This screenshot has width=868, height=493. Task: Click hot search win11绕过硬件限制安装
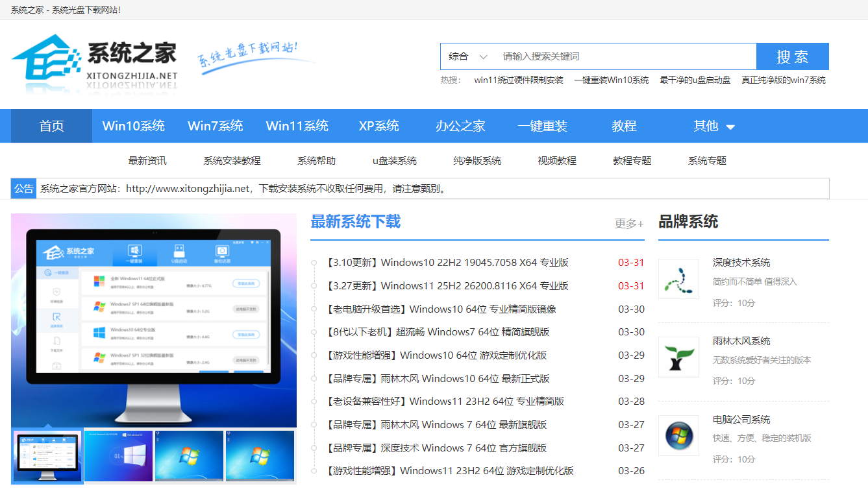pyautogui.click(x=519, y=80)
